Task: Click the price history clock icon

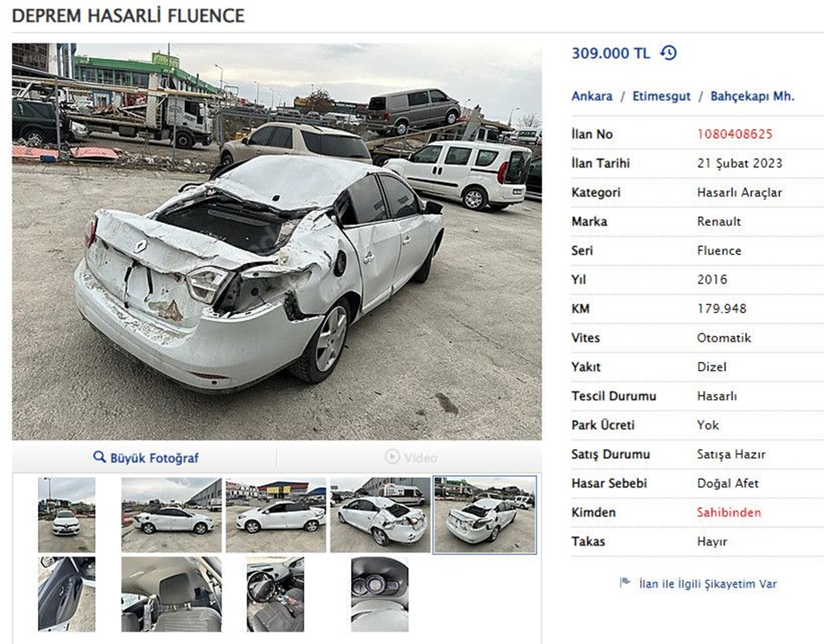Action: (x=668, y=53)
